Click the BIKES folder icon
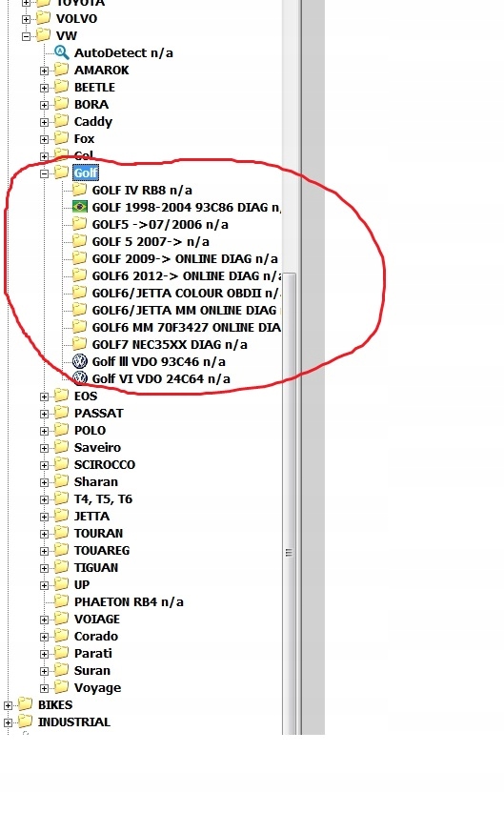 26,704
